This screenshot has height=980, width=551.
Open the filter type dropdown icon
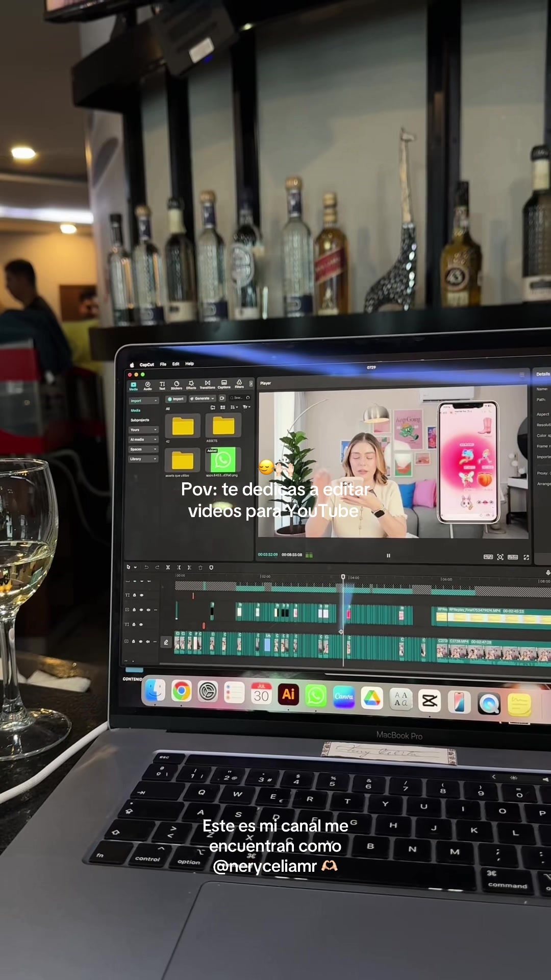tap(246, 407)
